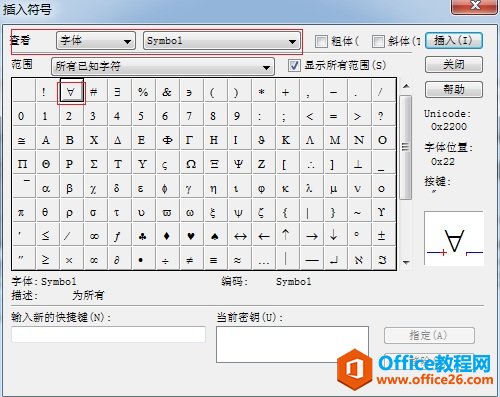Click the 当前密钥 list box
The image size is (500, 397).
point(292,344)
